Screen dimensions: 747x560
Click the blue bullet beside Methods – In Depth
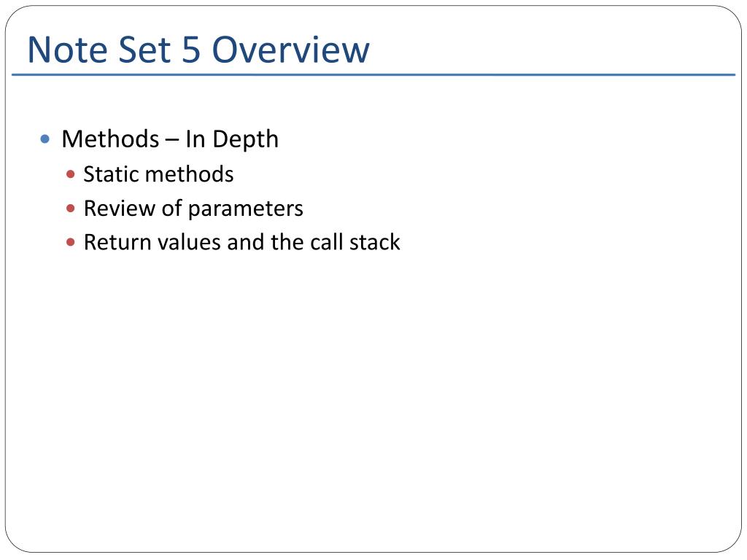(45, 139)
